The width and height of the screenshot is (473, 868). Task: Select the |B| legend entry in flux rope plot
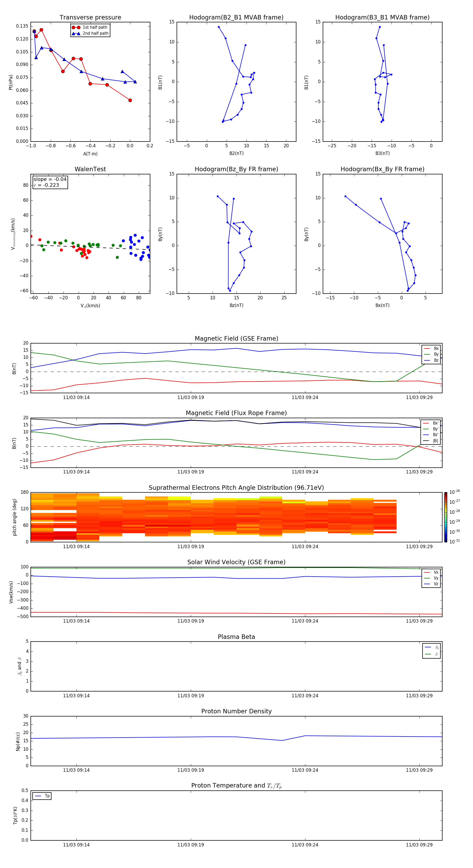point(431,441)
